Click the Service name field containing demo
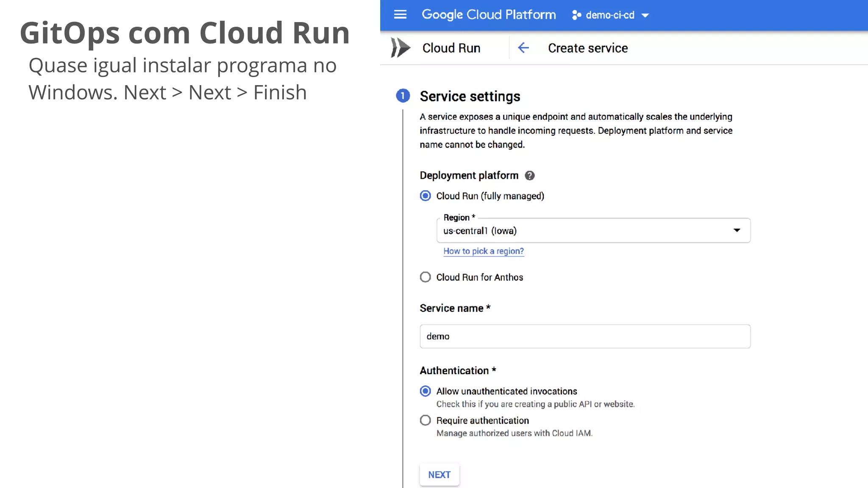The height and width of the screenshot is (488, 868). [x=585, y=336]
